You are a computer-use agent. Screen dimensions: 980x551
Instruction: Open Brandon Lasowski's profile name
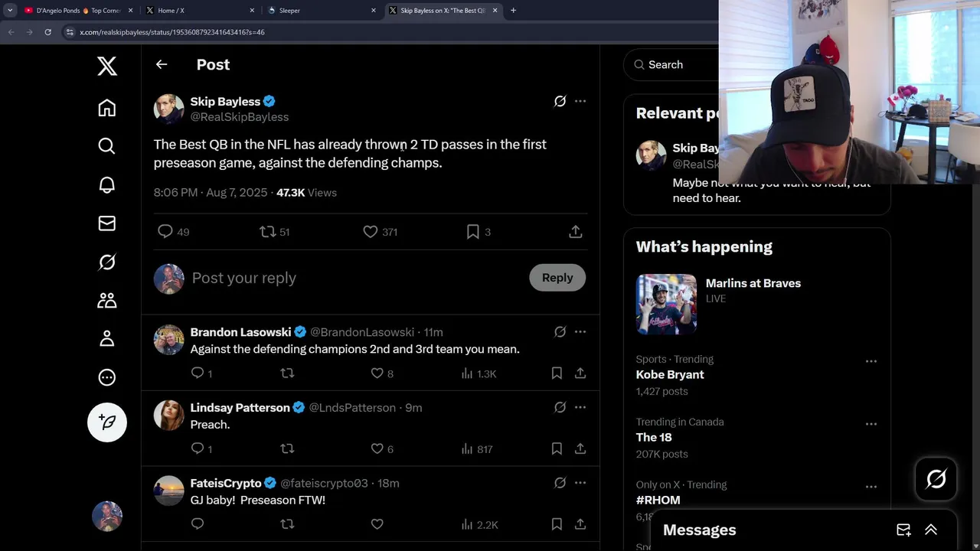(240, 332)
